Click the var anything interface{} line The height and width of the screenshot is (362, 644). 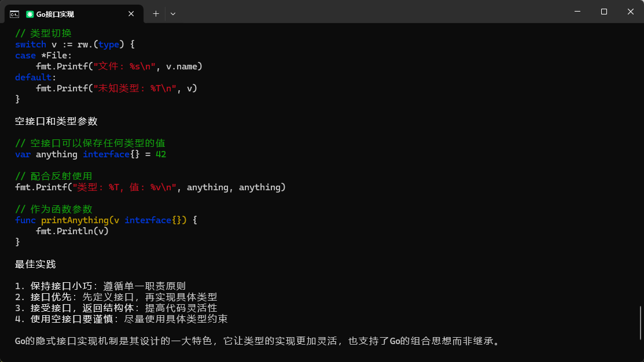coord(91,154)
